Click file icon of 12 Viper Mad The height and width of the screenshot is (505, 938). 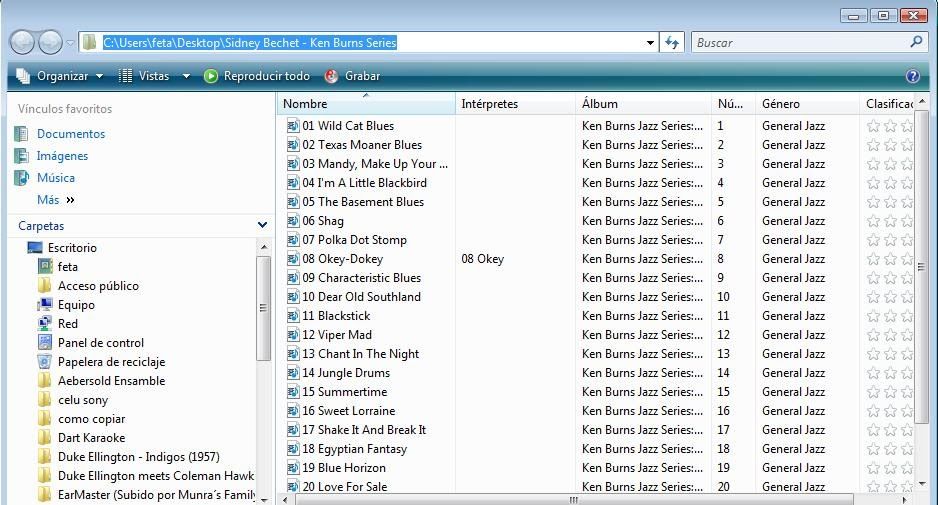pyautogui.click(x=293, y=335)
